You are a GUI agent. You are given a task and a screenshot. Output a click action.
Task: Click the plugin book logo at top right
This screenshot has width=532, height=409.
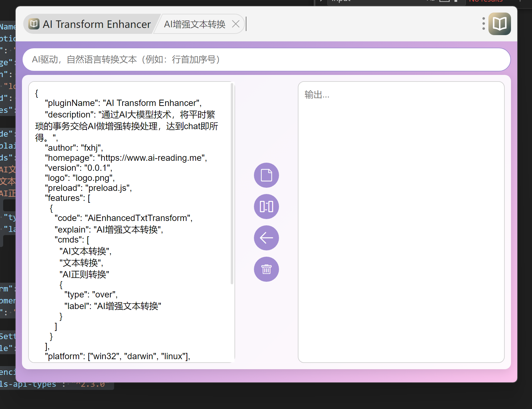click(x=500, y=24)
